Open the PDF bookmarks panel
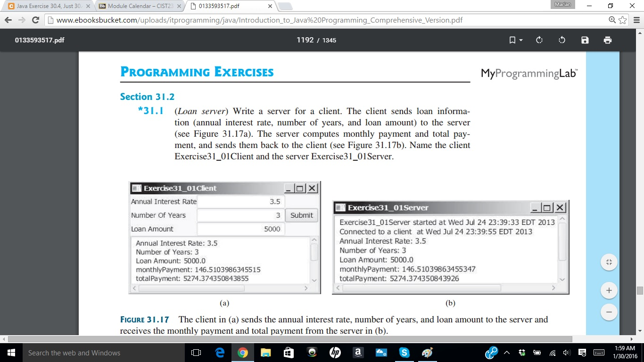 coord(513,40)
